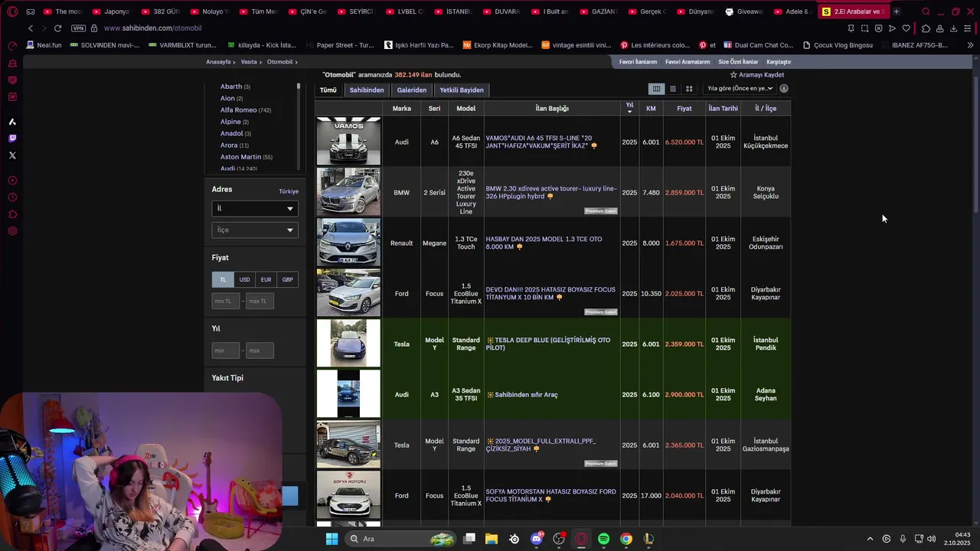Open the sort order dropdown Yıla göre

coord(740,89)
